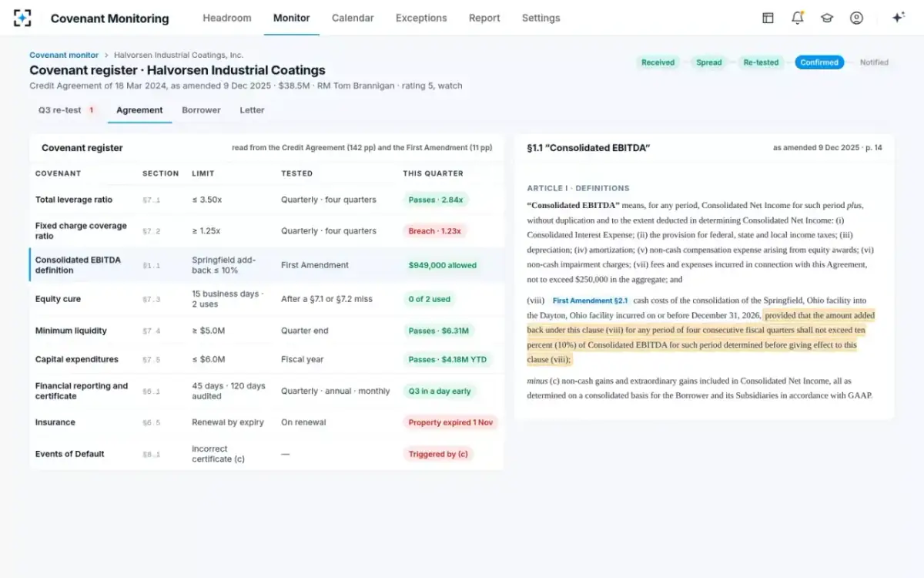This screenshot has width=924, height=578.
Task: Select the Capital expenditures covenant row
Action: [266, 359]
